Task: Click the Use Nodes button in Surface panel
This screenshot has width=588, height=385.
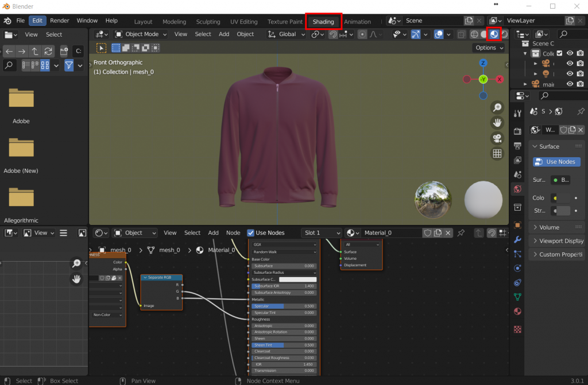Action: pyautogui.click(x=555, y=162)
